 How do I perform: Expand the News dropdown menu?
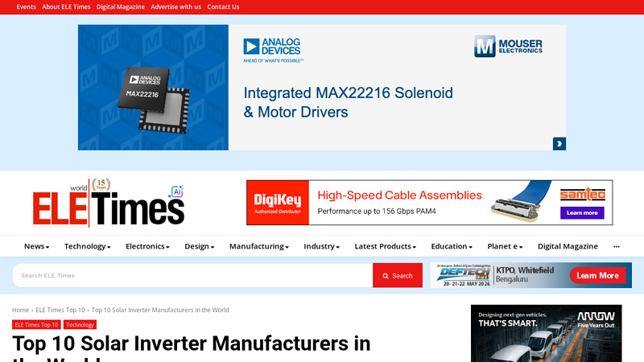[36, 246]
